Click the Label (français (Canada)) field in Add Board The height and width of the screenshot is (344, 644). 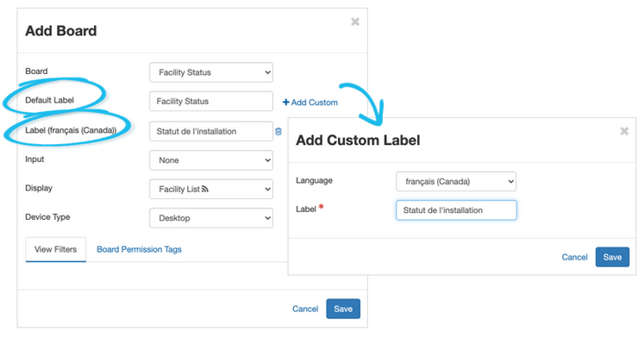211,131
